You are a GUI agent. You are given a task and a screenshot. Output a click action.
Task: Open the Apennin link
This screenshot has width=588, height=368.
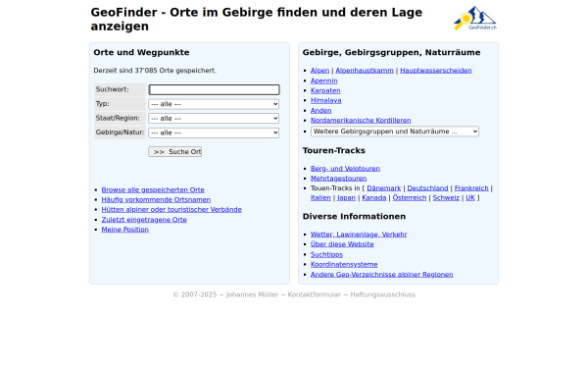pos(324,80)
